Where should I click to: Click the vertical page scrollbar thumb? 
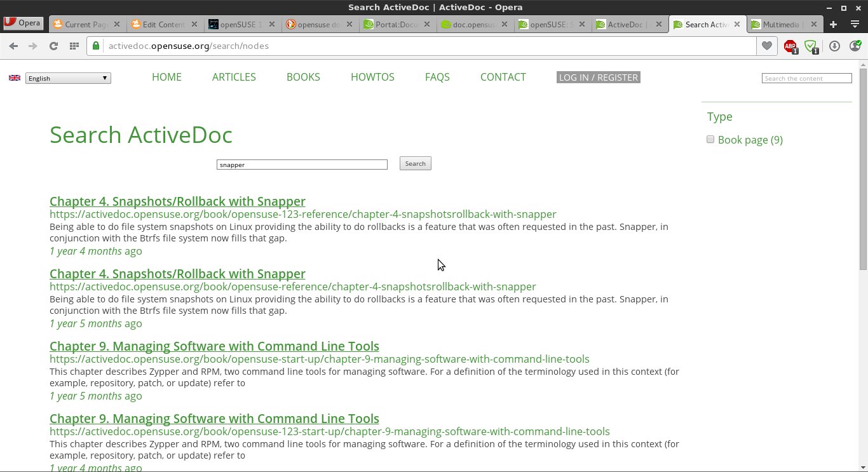pos(863,169)
